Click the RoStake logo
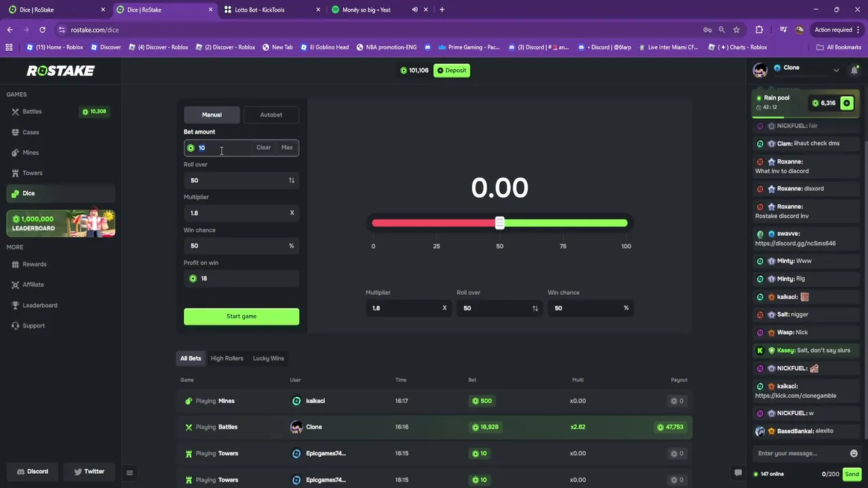 click(x=60, y=70)
